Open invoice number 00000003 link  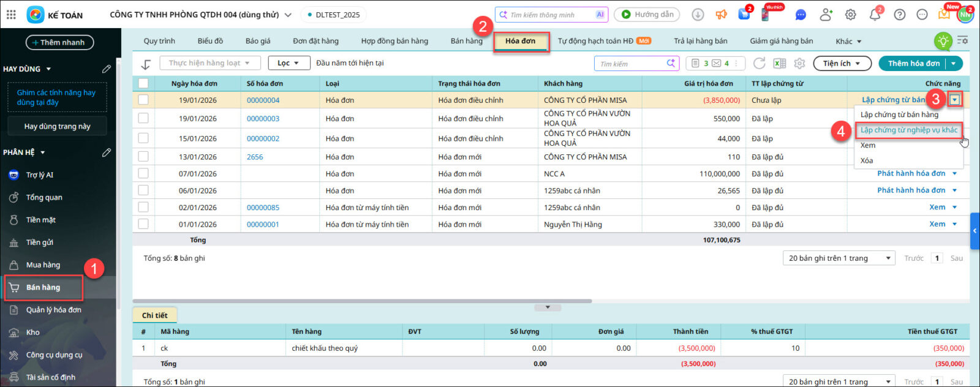pyautogui.click(x=263, y=119)
